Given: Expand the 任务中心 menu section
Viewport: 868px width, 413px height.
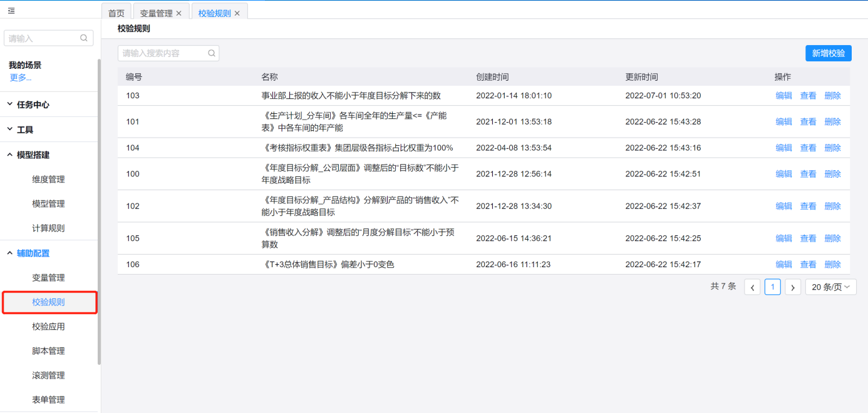Looking at the screenshot, I should tap(10, 105).
